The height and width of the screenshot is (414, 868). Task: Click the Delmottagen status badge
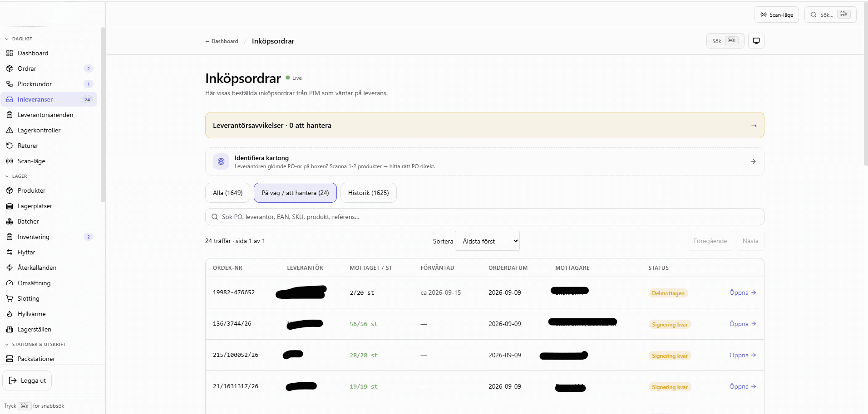coord(668,293)
